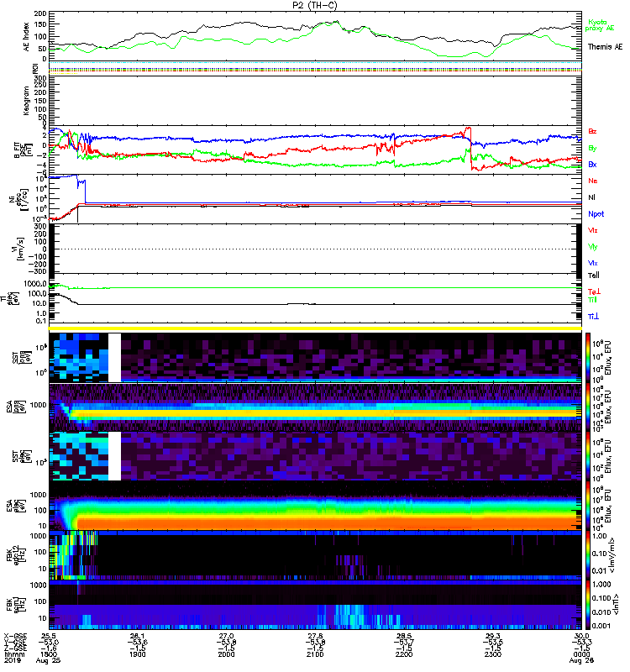
Task: Select the red Ne legend label
Action: tap(593, 181)
